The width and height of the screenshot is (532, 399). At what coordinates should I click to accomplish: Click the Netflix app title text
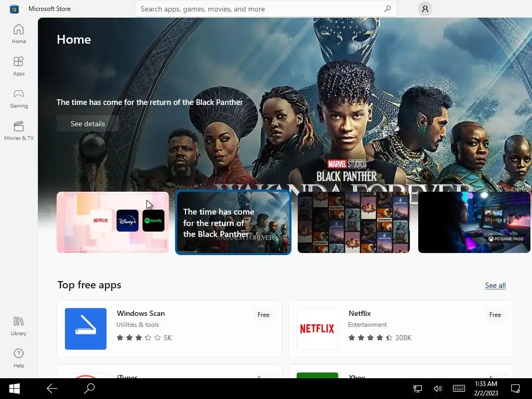[x=360, y=313]
